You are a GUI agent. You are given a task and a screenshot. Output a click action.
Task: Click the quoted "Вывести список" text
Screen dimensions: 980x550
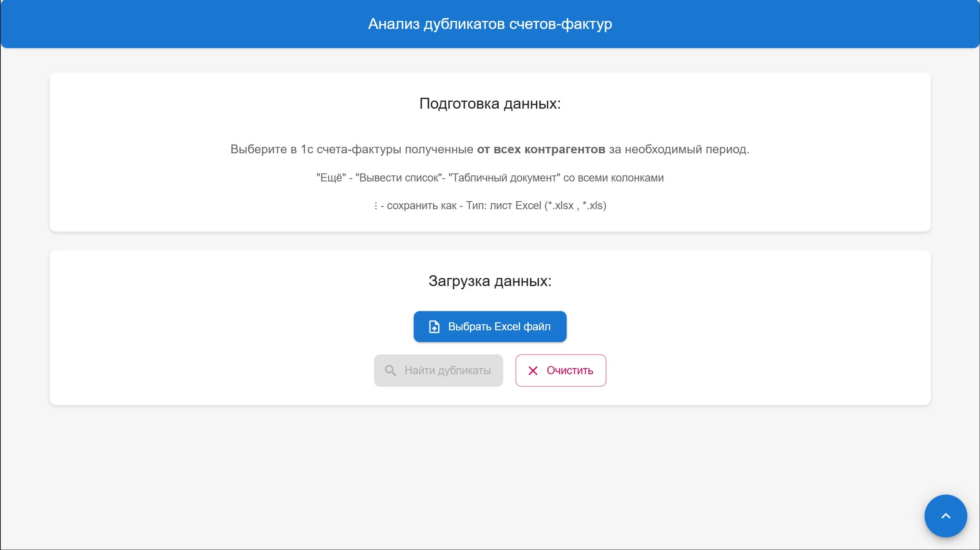click(x=398, y=178)
